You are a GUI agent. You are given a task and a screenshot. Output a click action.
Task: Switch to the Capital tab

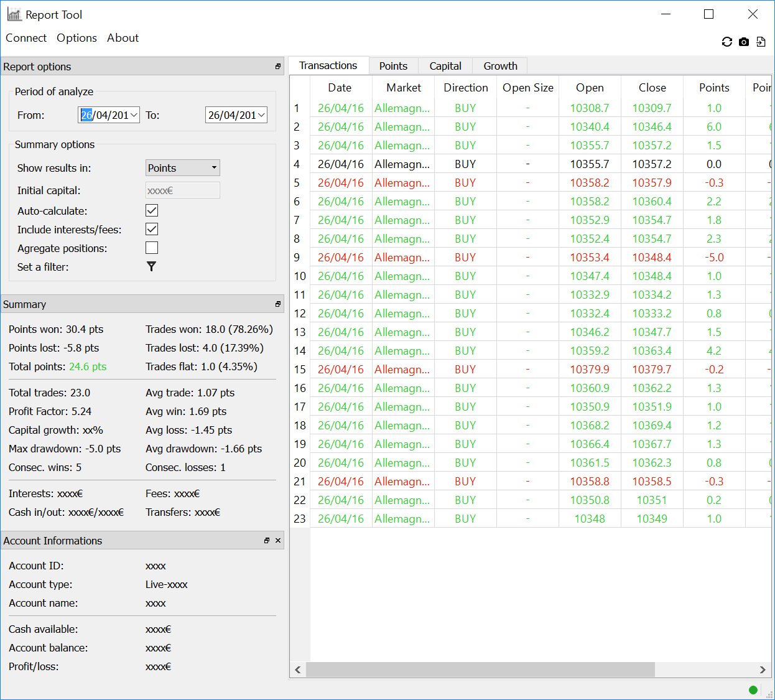(x=445, y=66)
